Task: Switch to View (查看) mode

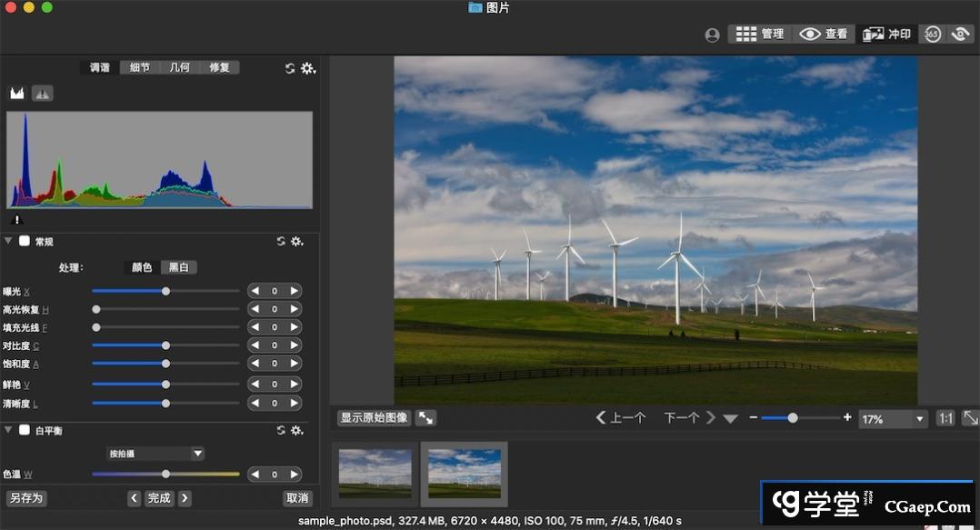Action: click(823, 35)
